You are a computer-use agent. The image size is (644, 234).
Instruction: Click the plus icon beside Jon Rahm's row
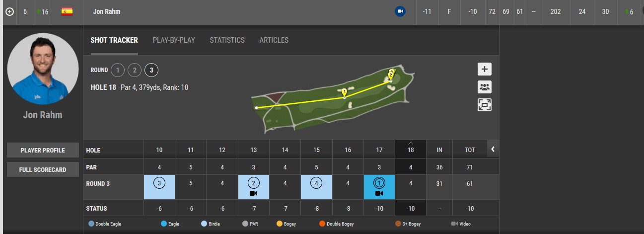(9, 11)
